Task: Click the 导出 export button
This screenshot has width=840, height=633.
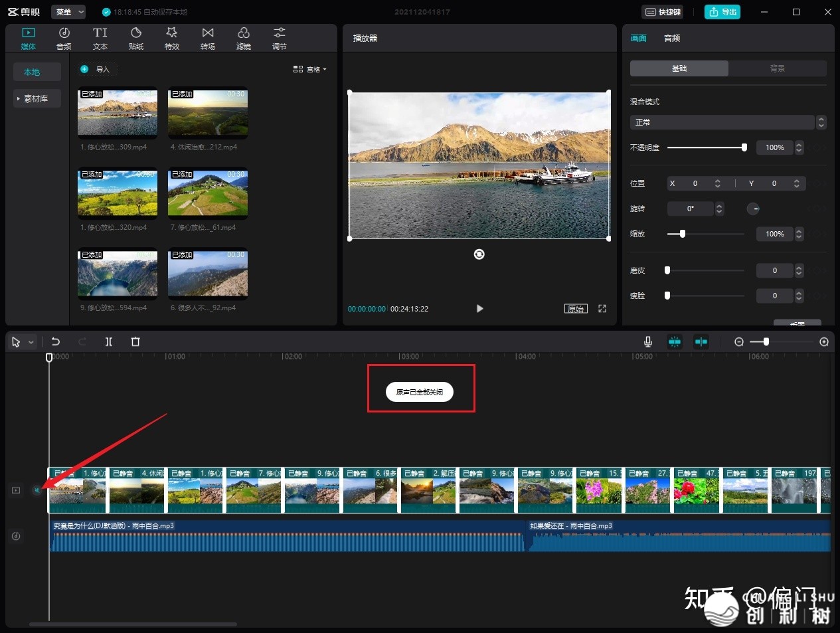Action: [722, 12]
